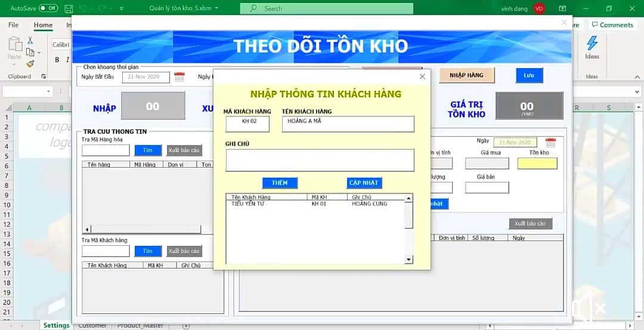The height and width of the screenshot is (330, 644).
Task: Open the Comments button
Action: (x=612, y=25)
